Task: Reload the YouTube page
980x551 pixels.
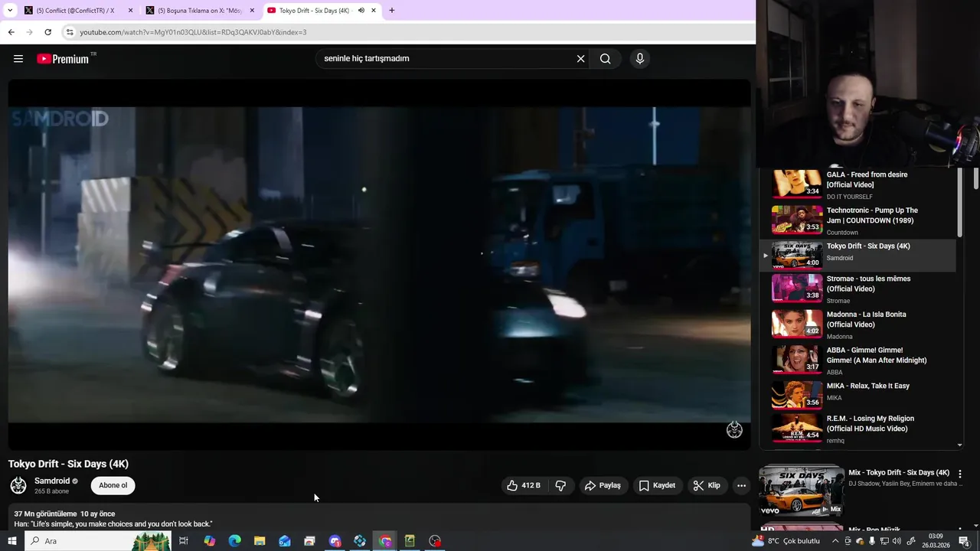Action: point(47,32)
